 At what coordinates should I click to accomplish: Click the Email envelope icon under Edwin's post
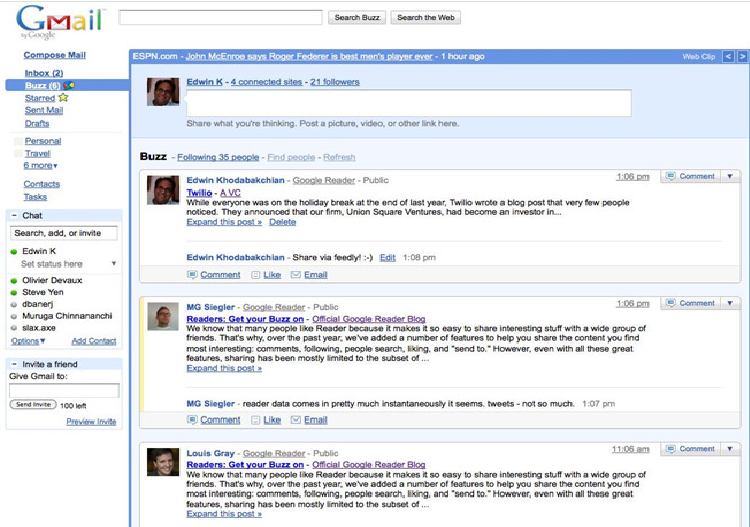(296, 275)
